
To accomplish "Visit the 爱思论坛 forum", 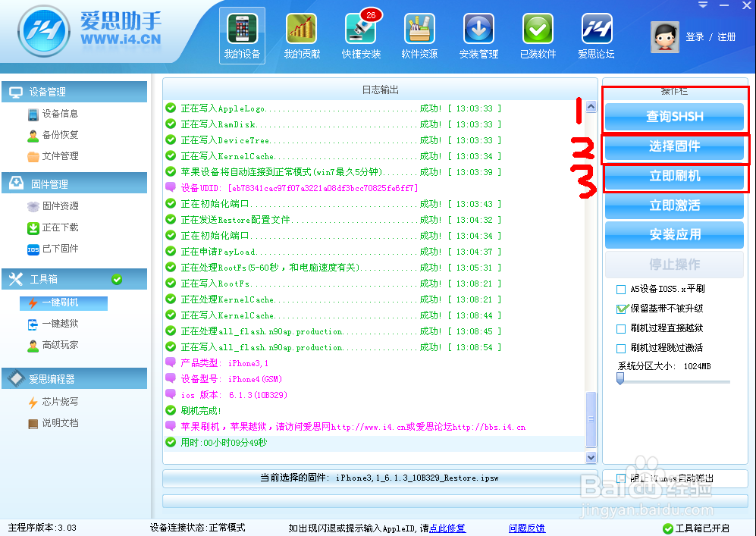I will [596, 34].
